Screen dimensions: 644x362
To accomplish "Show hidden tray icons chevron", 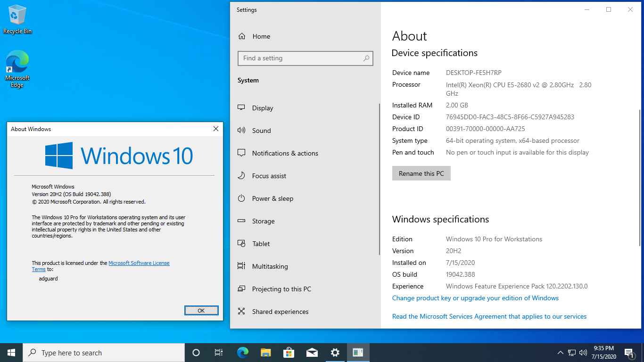I will (560, 353).
